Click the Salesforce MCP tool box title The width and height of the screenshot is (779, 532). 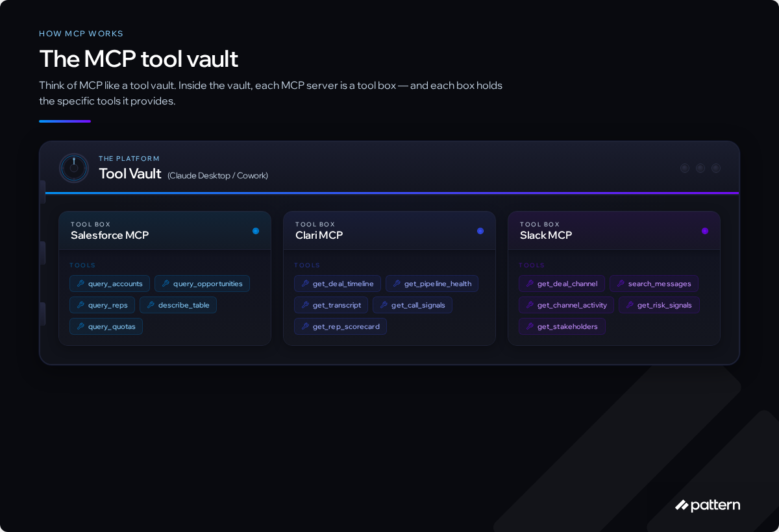click(x=110, y=235)
